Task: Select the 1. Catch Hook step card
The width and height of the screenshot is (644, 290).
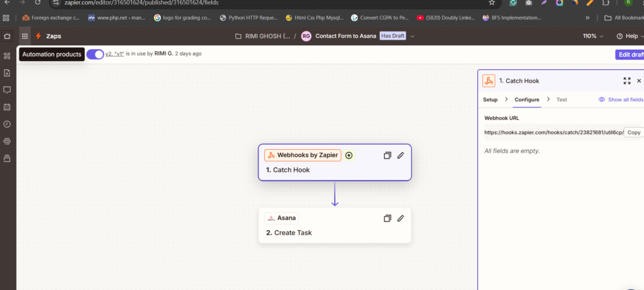Action: point(335,162)
